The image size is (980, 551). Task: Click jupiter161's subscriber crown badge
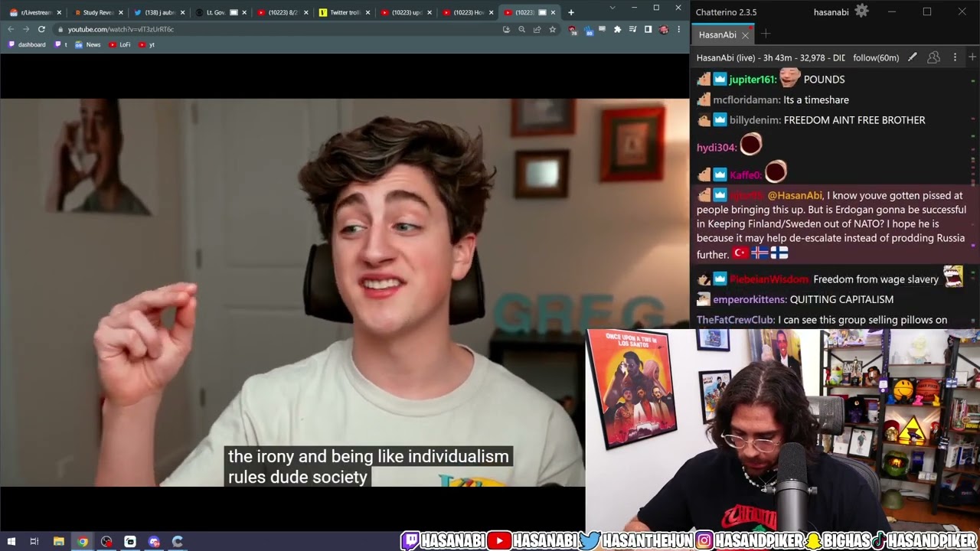click(x=720, y=80)
